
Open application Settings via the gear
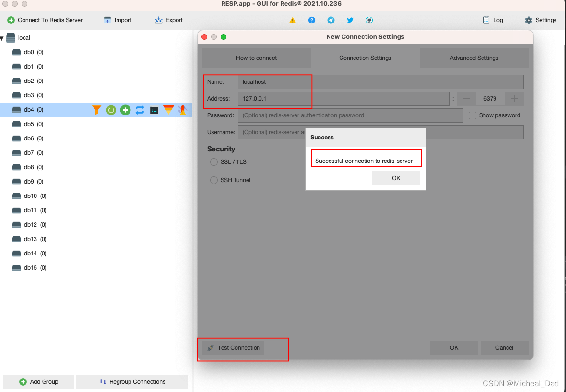tap(541, 20)
